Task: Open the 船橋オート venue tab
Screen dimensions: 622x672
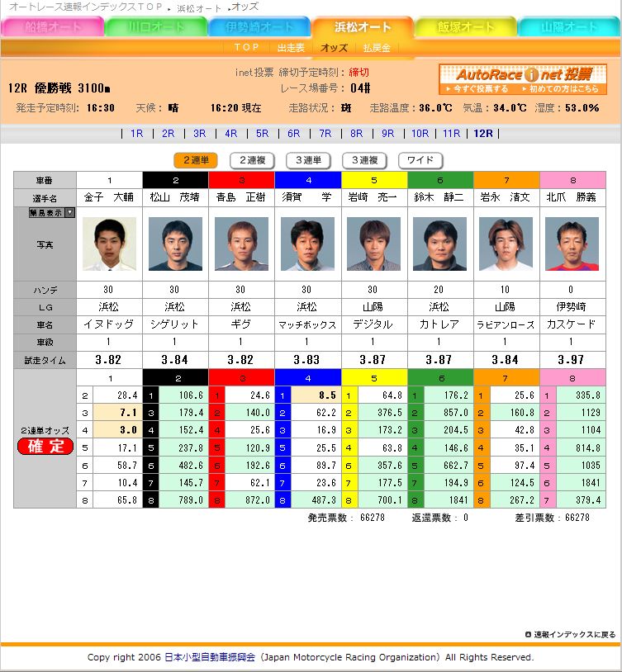Action: [x=52, y=27]
